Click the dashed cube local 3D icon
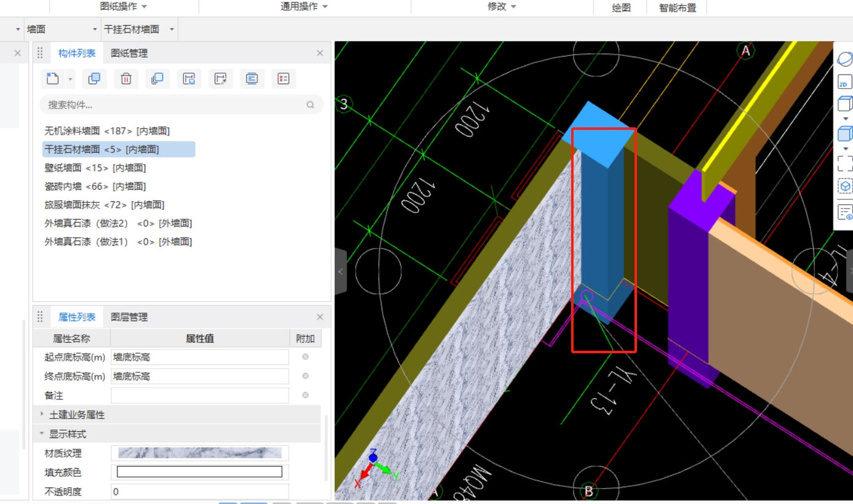The image size is (853, 504). click(x=845, y=186)
